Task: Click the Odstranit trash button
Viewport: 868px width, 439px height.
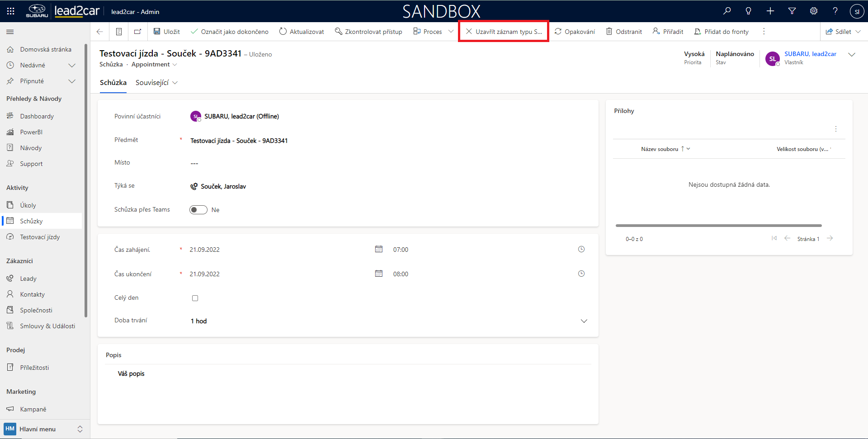Action: [x=624, y=32]
